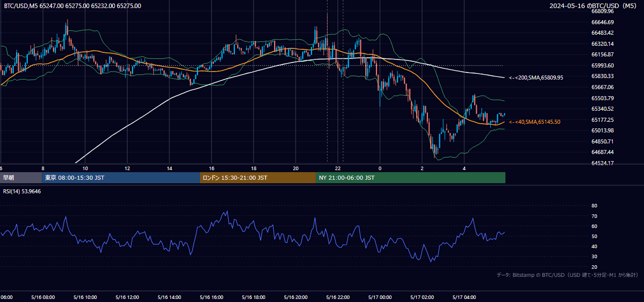Click RSI scale label 80
Viewport: 644px width, 302px height.
(x=594, y=206)
